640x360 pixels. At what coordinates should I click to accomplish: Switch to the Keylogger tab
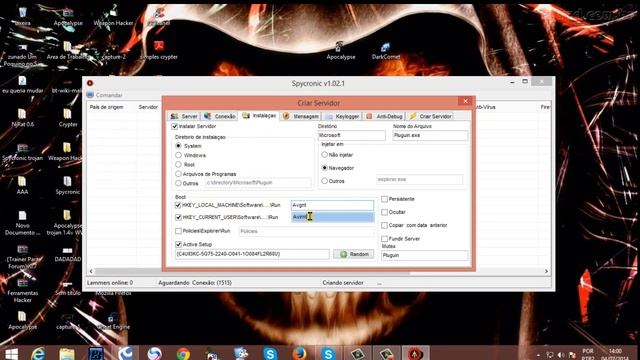pyautogui.click(x=342, y=116)
